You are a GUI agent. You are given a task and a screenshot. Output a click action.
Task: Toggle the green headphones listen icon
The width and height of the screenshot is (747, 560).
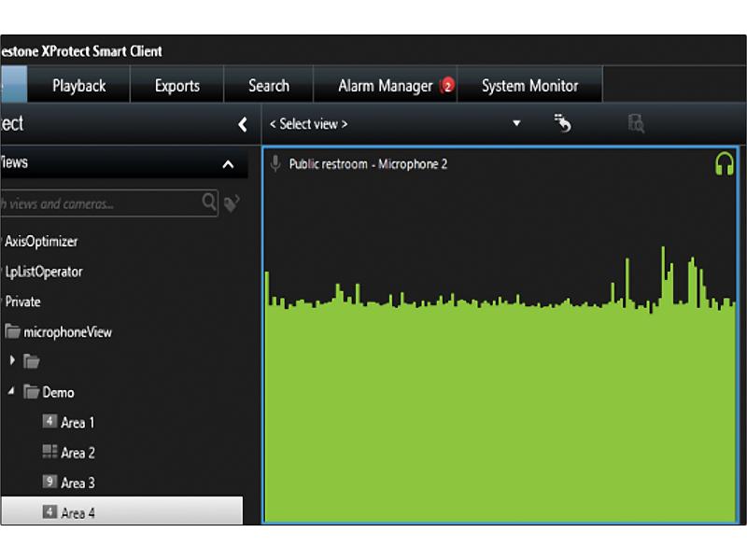coord(725,164)
